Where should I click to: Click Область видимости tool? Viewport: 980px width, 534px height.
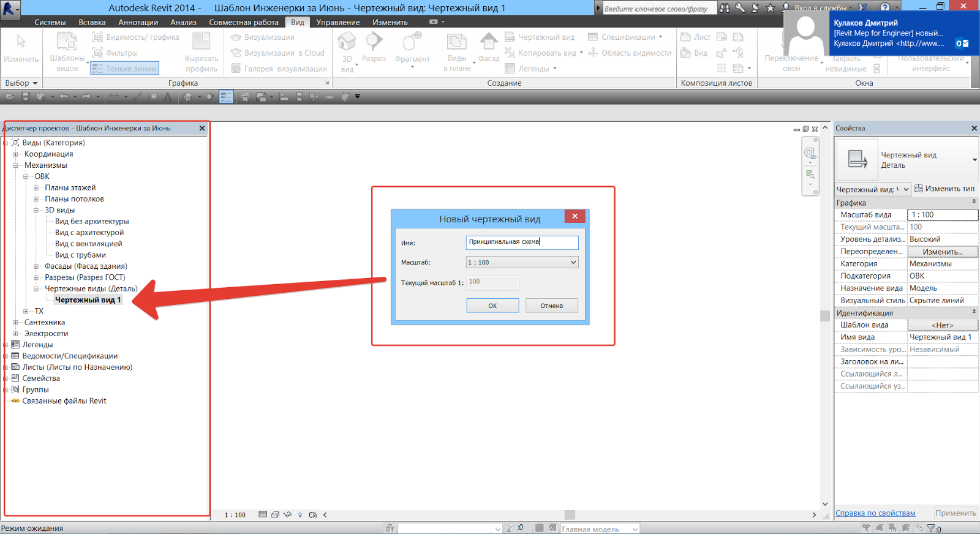[630, 53]
